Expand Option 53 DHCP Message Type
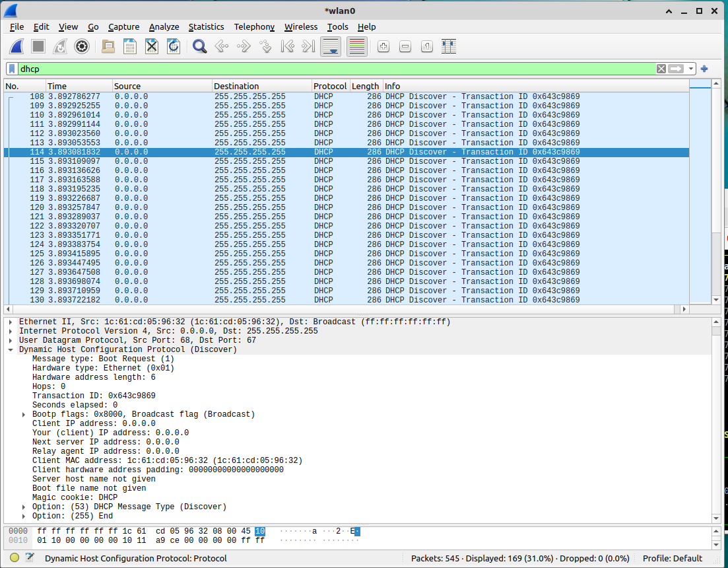The image size is (728, 568). click(24, 507)
